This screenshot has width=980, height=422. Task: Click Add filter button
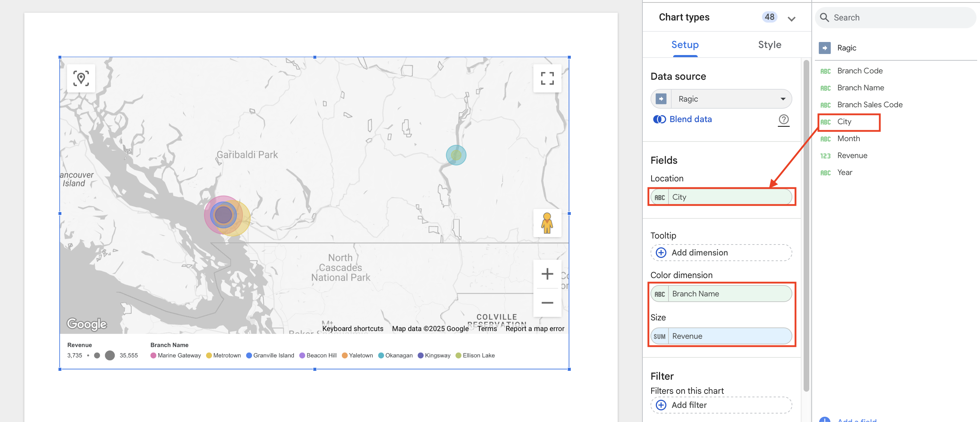tap(721, 405)
